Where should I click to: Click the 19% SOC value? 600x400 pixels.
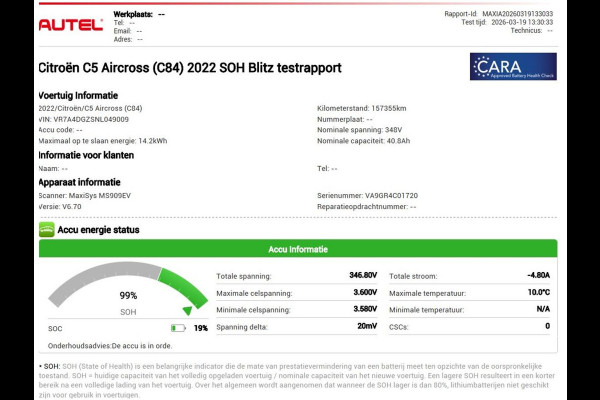(x=201, y=328)
